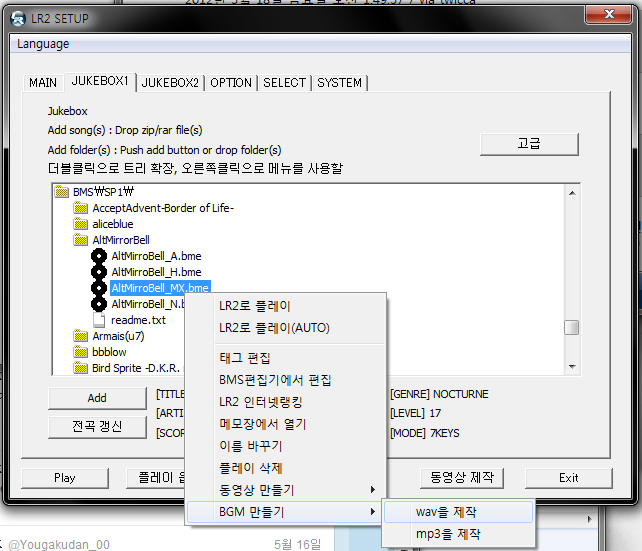Select the AltMirroBell_H.bme file
This screenshot has width=642, height=551.
pos(156,272)
